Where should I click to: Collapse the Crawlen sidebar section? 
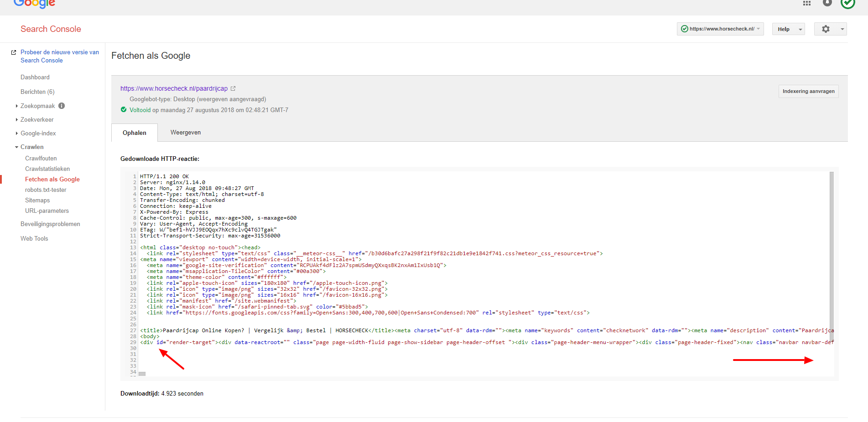tap(17, 147)
